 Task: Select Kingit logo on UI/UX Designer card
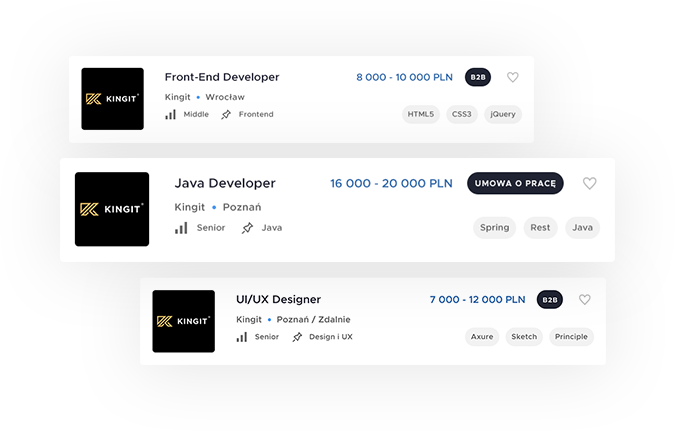pyautogui.click(x=183, y=321)
